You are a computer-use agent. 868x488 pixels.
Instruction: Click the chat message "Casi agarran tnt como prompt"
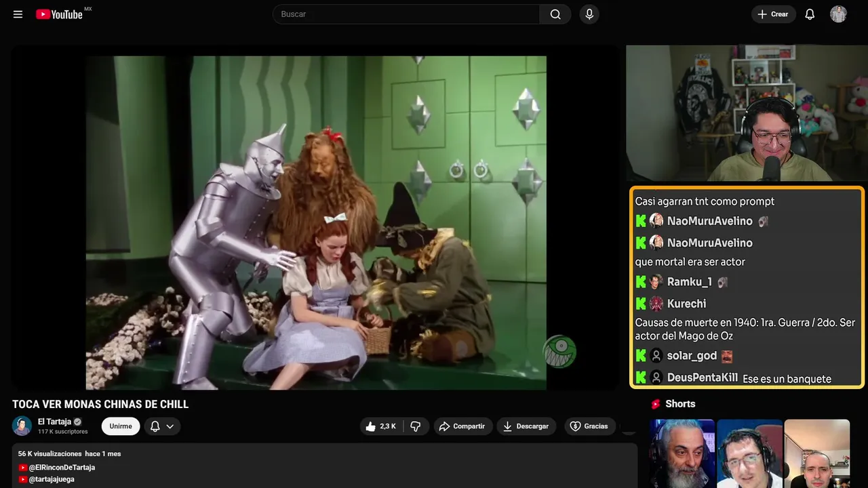pos(705,201)
